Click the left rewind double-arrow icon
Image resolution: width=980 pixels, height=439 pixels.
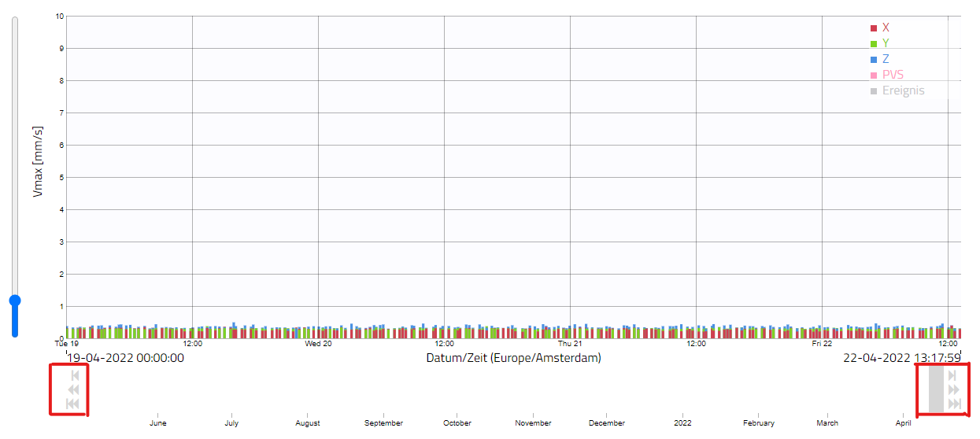point(74,389)
